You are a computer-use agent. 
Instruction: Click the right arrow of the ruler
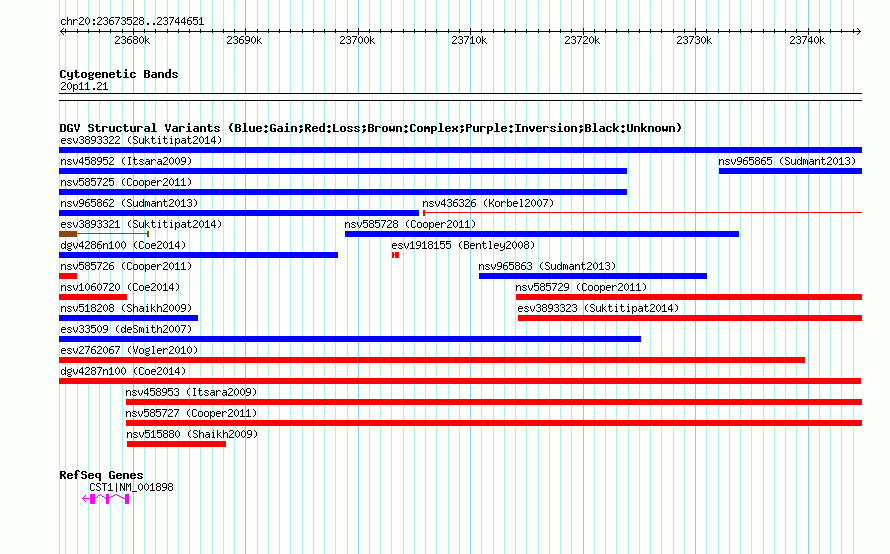click(858, 32)
